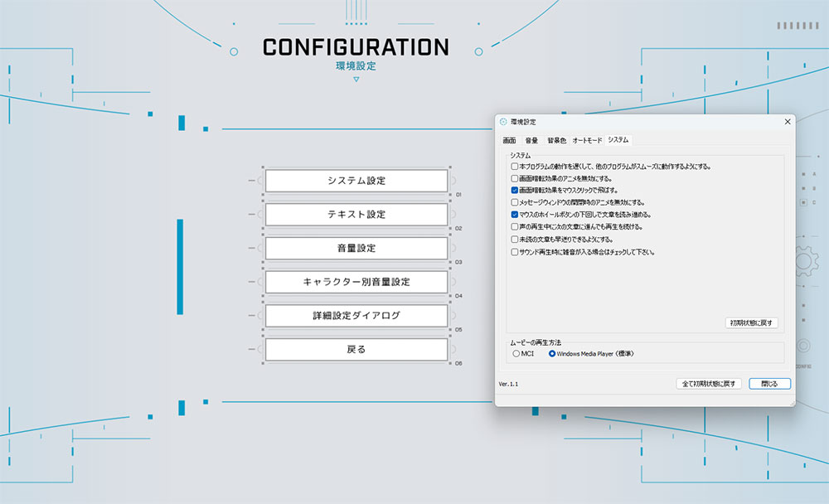Screen dimensions: 829x504
Task: Click the 戻る menu button
Action: point(356,350)
